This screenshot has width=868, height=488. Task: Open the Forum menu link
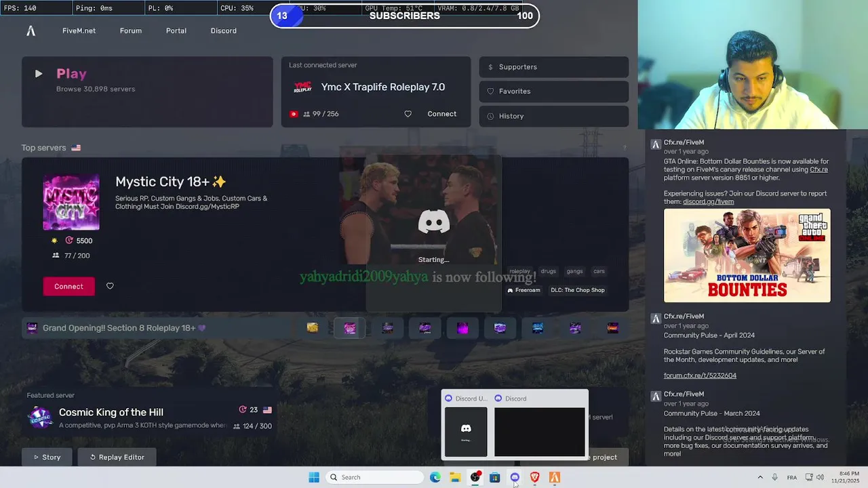(131, 30)
